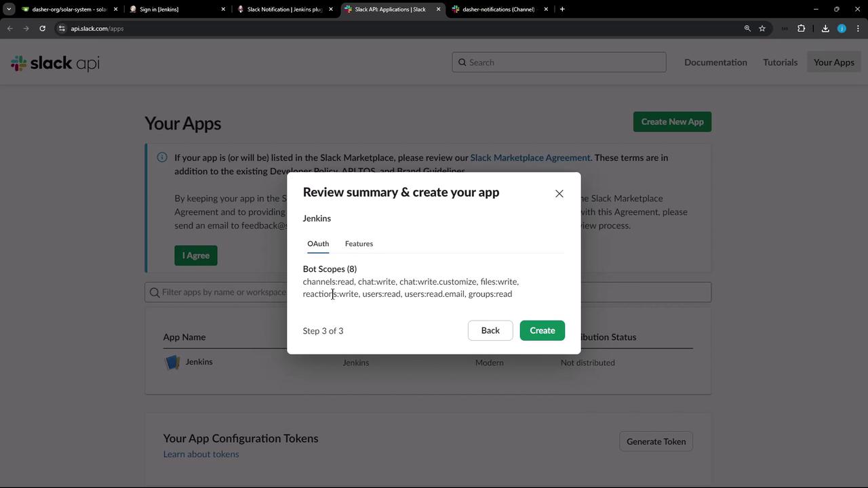
Task: Open the Jenkins app from the list
Action: pos(199,362)
